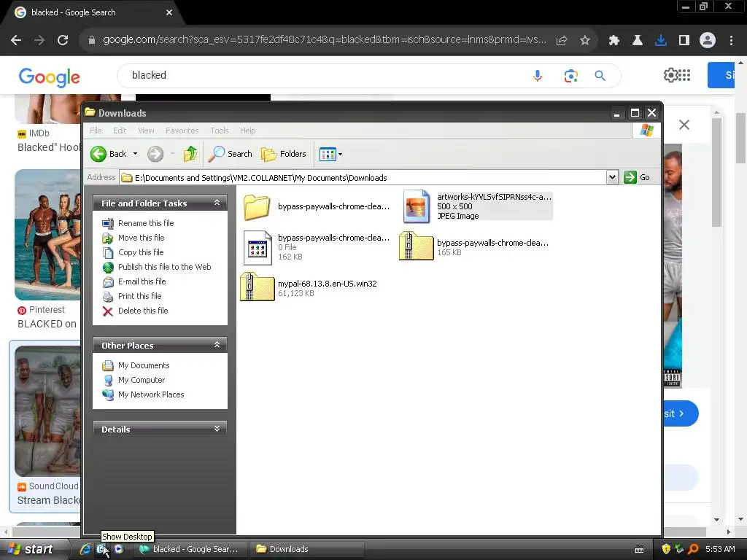
Task: Select the bypass-paywalls-chrome-clean plain folder icon
Action: coord(258,207)
